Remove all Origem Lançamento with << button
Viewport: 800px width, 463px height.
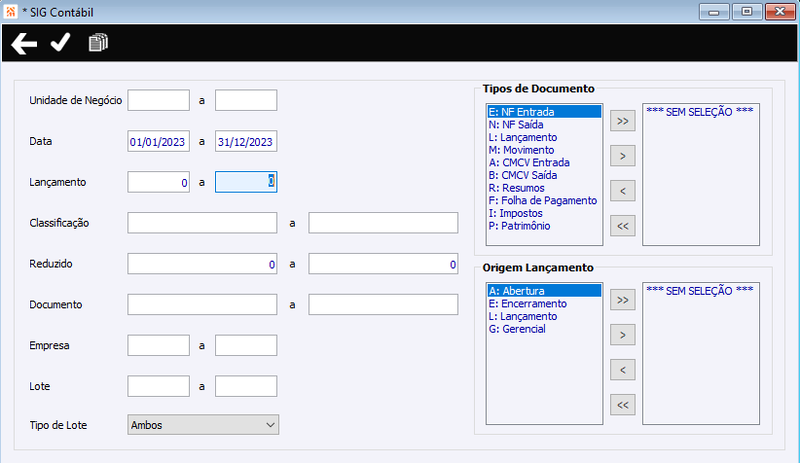[622, 405]
